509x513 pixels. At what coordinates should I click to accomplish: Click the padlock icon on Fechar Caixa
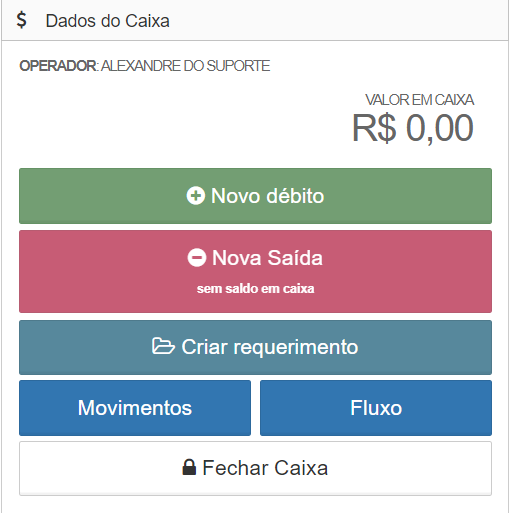(189, 467)
